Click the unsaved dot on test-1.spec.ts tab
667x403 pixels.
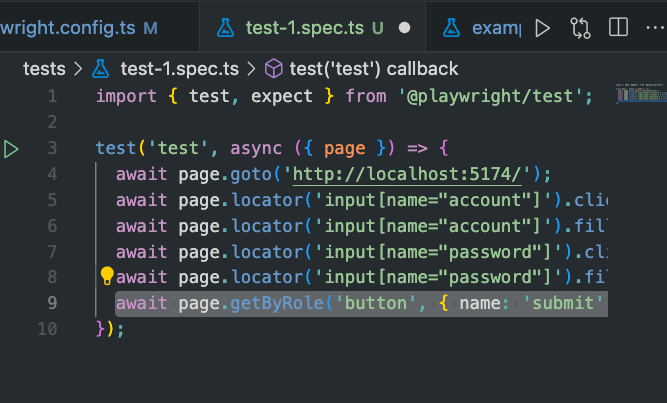pyautogui.click(x=405, y=28)
